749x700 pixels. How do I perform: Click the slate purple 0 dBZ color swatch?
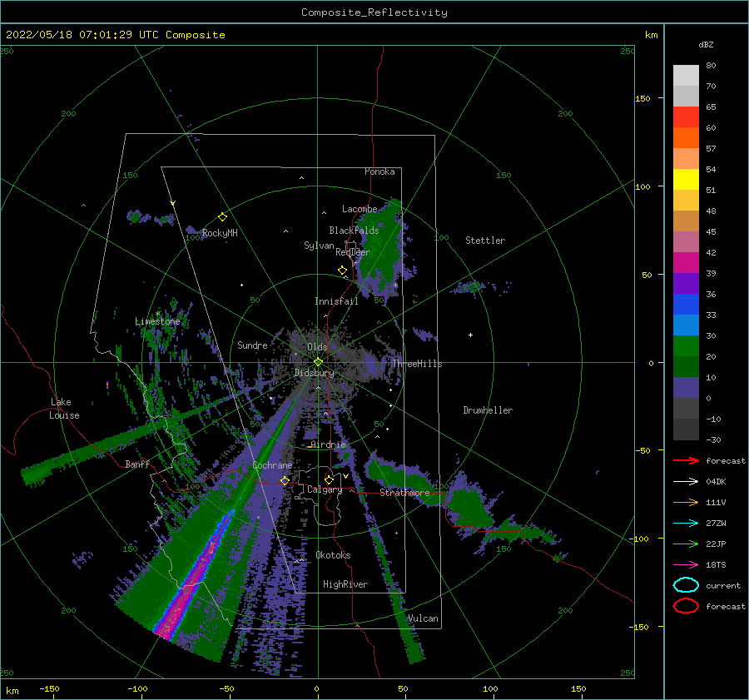[x=686, y=388]
